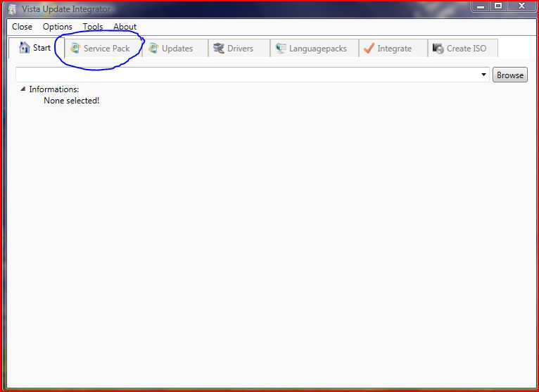Screen dimensions: 539x392
Task: Collapse the Informations section triangle
Action: pos(23,89)
